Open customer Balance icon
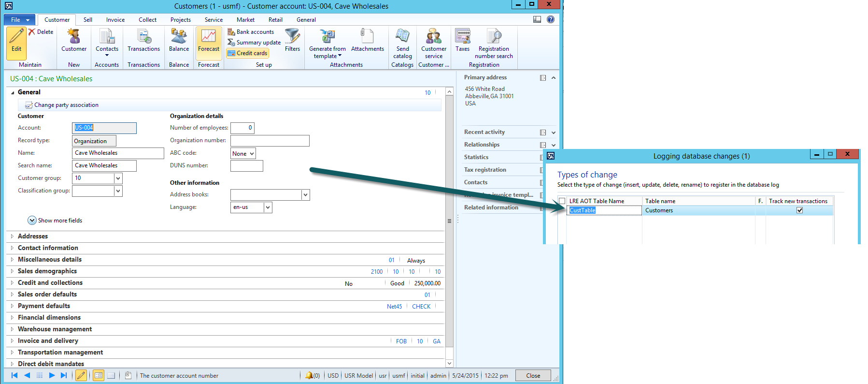The image size is (868, 384). tap(179, 38)
